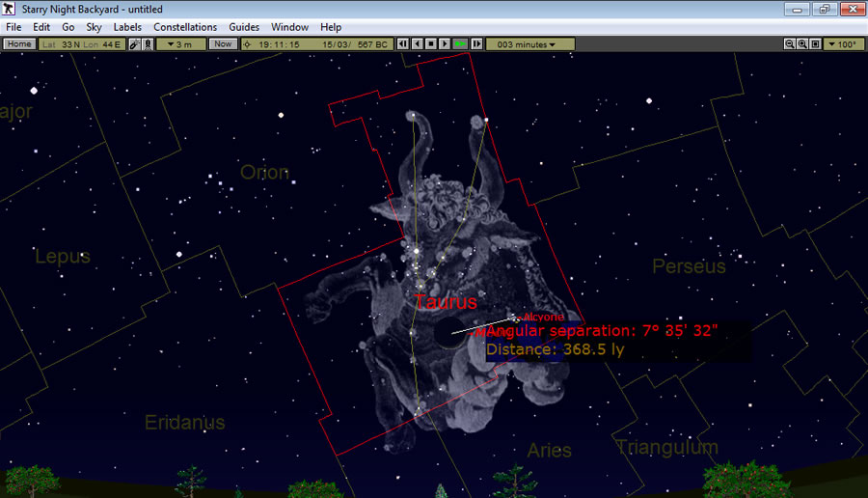The height and width of the screenshot is (498, 868).
Task: Open the 100° field of view dropdown
Action: pos(844,44)
